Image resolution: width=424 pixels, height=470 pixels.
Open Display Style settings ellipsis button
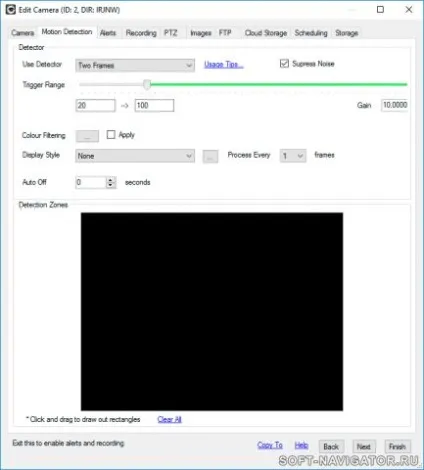tap(210, 156)
